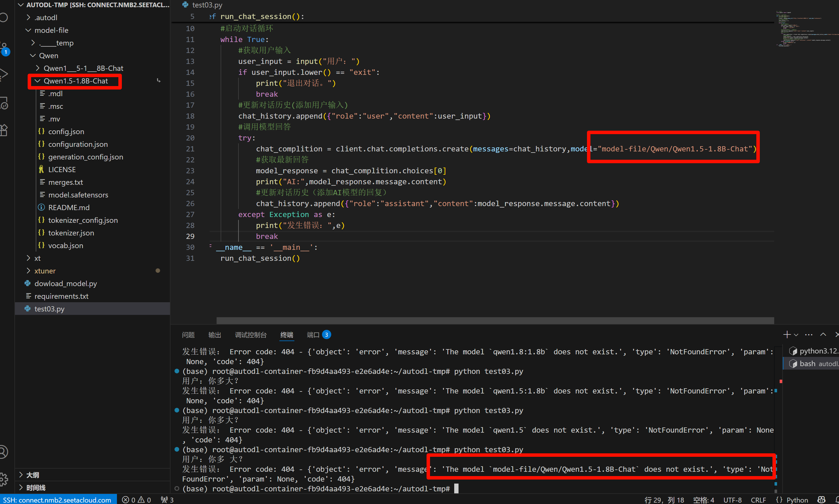This screenshot has height=504, width=839.
Task: Click the forwarded ports status showing 3
Action: (168, 500)
